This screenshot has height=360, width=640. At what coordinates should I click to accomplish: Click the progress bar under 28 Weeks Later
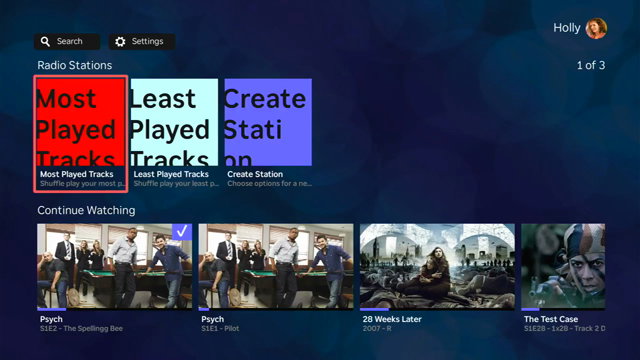pyautogui.click(x=437, y=309)
